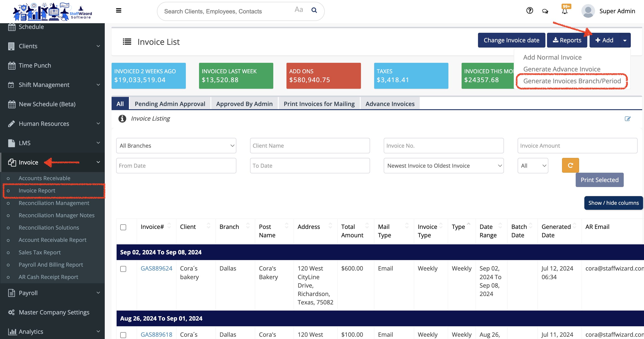Open invoice link GAS889624
The width and height of the screenshot is (644, 339).
tap(156, 268)
